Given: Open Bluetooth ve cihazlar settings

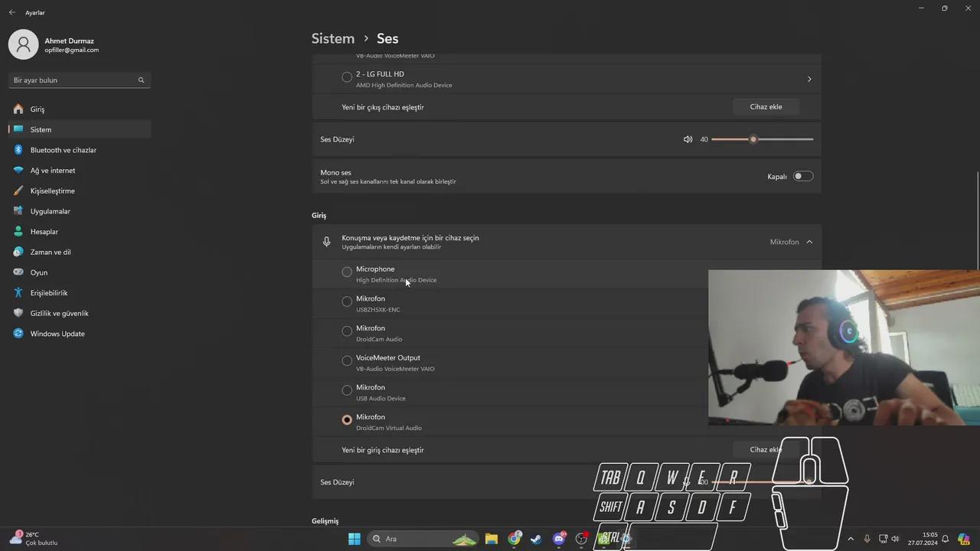Looking at the screenshot, I should 63,150.
